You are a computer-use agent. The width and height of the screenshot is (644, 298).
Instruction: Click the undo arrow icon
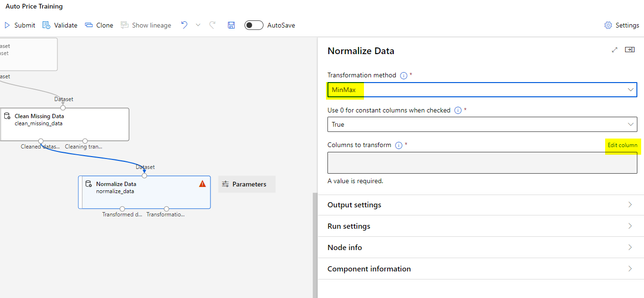[x=184, y=25]
